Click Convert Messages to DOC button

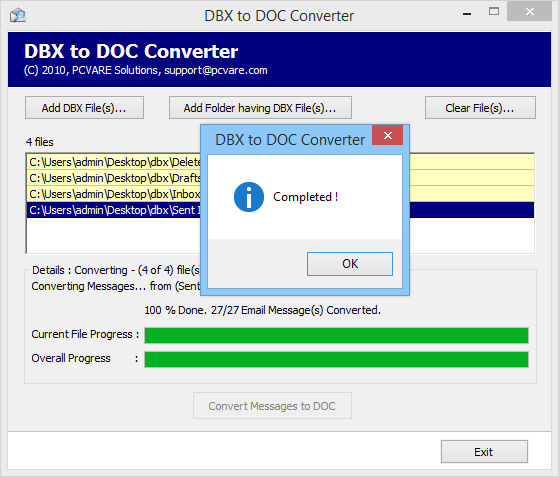click(272, 406)
